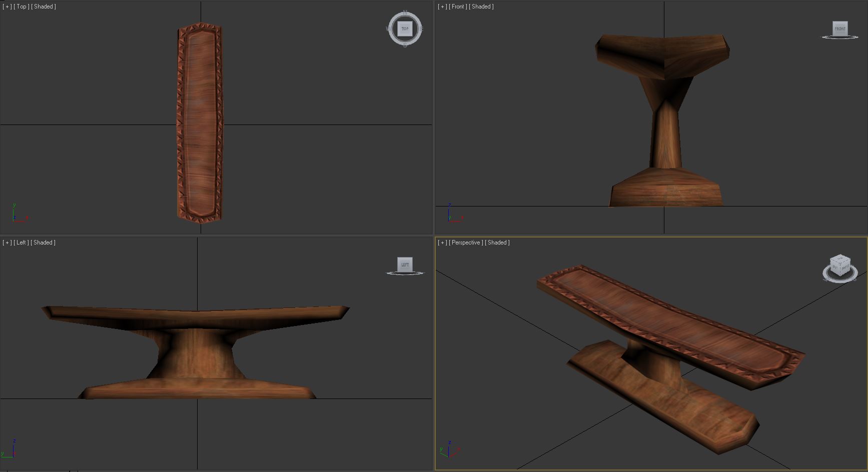The image size is (868, 472).
Task: Open the [+] general menu in Left viewport
Action: point(7,242)
